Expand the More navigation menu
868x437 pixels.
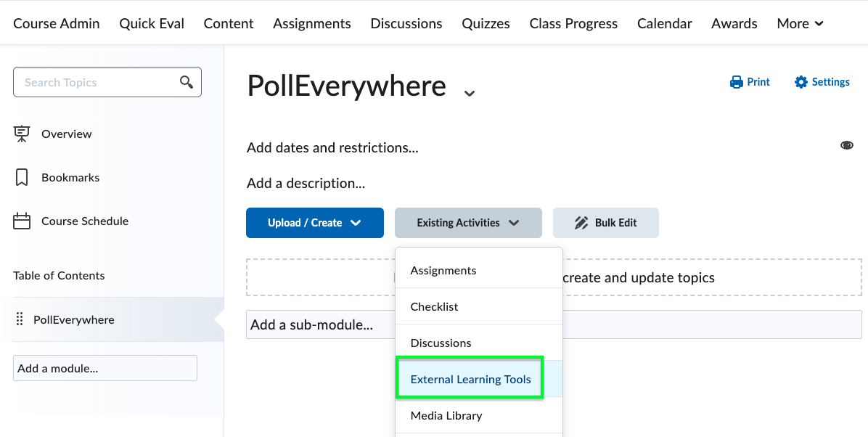(800, 24)
